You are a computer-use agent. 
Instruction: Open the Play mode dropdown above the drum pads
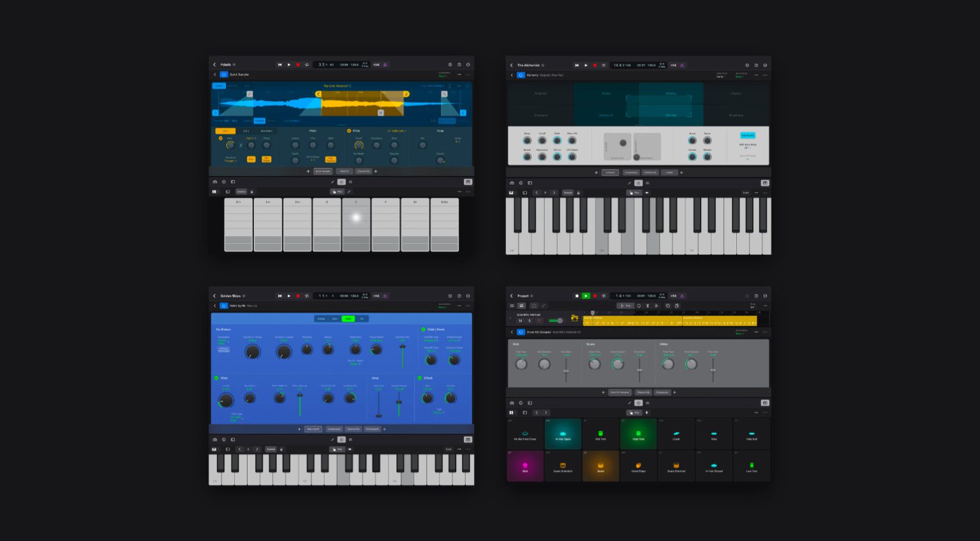634,413
